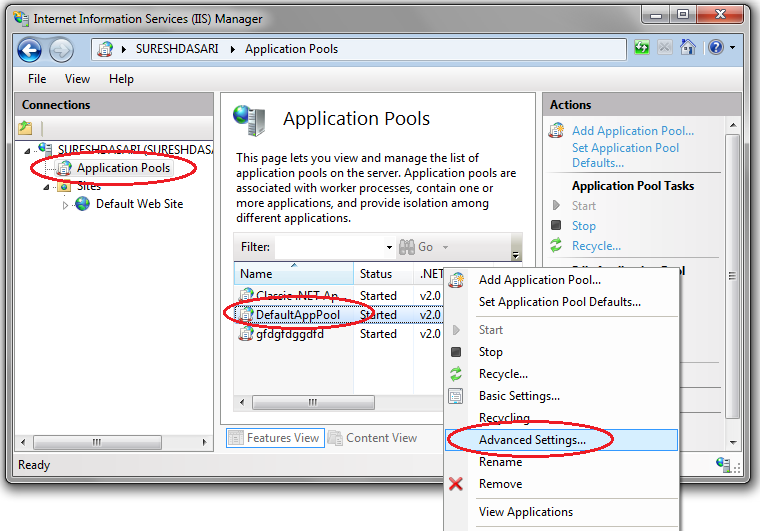Click the context menu Recycle icon
This screenshot has height=531, width=760.
click(x=456, y=374)
